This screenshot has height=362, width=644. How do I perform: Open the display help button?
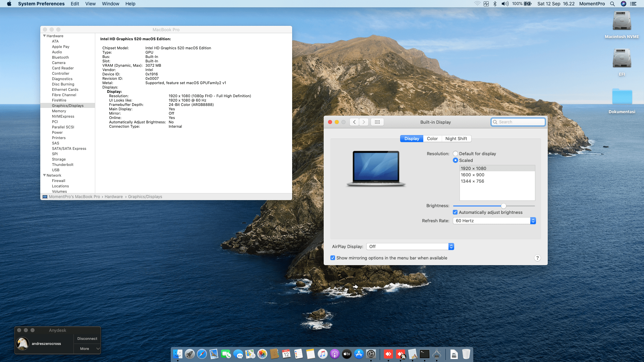[x=537, y=258]
